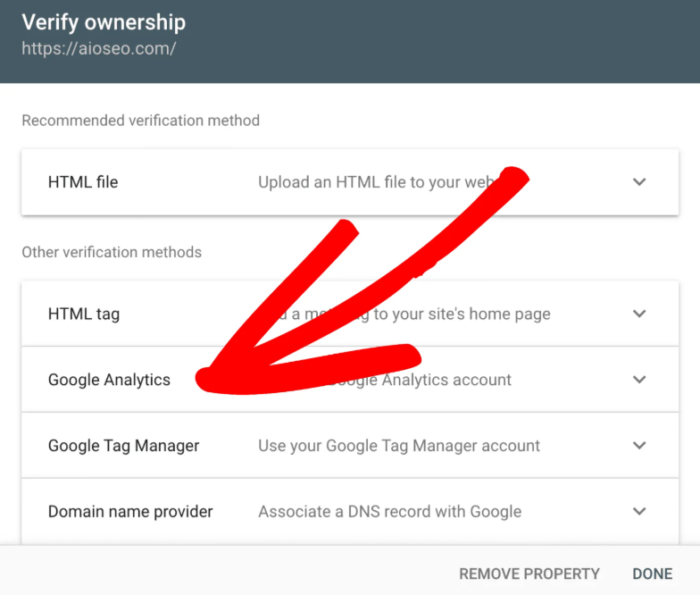Expand the Google Tag Manager chevron
The image size is (700, 595).
coord(639,446)
